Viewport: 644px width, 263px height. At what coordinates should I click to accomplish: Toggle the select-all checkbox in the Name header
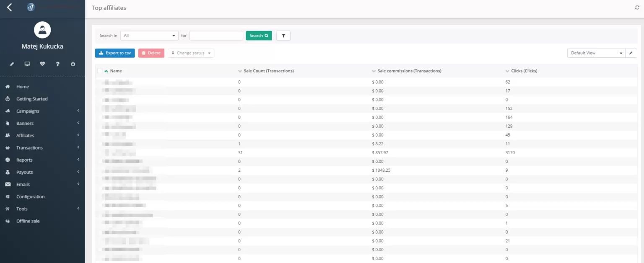(100, 71)
